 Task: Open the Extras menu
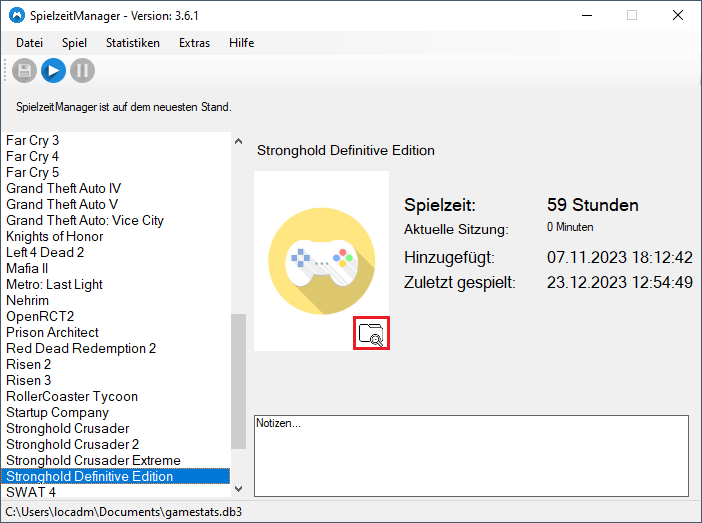coord(195,43)
